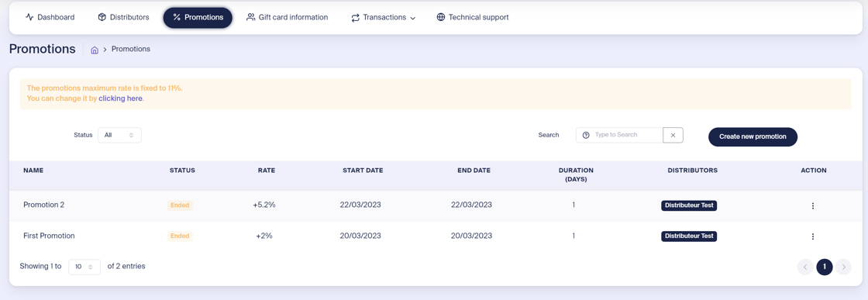Click start date 22/03/2023
The width and height of the screenshot is (868, 300).
click(x=360, y=205)
